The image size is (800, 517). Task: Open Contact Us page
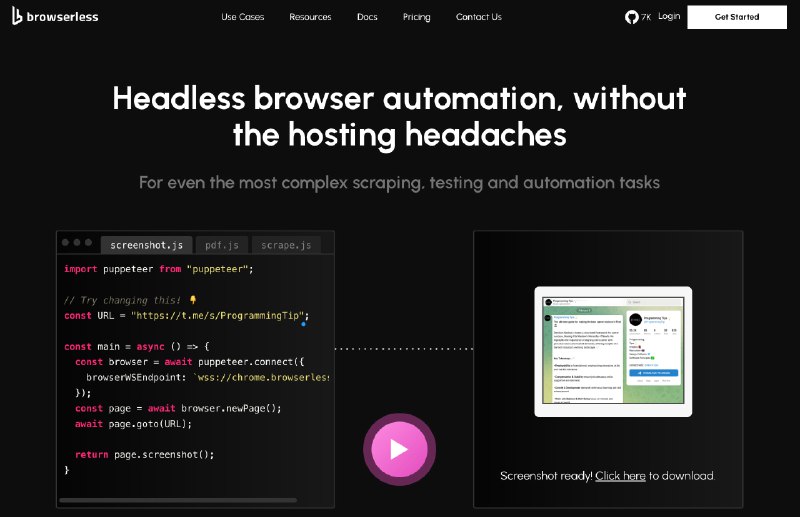(479, 17)
